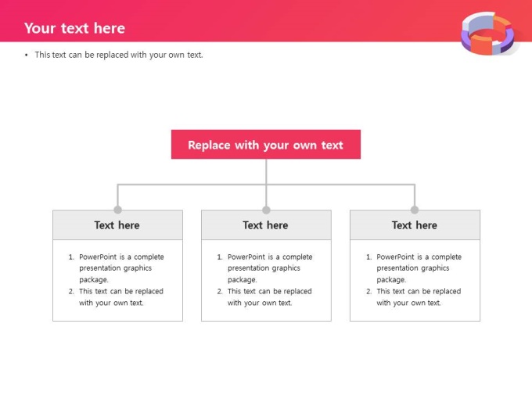
Task: Click the second numbered item in right box
Action: [x=414, y=297]
